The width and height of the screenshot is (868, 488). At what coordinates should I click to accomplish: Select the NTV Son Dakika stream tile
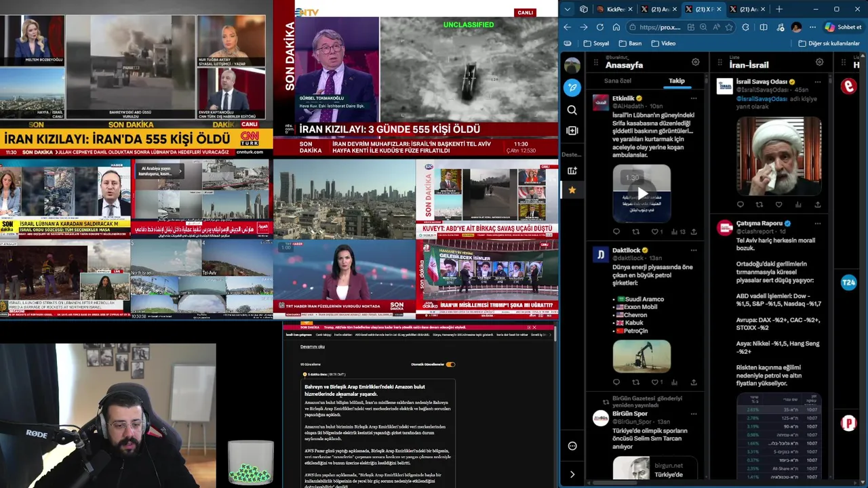[x=416, y=79]
